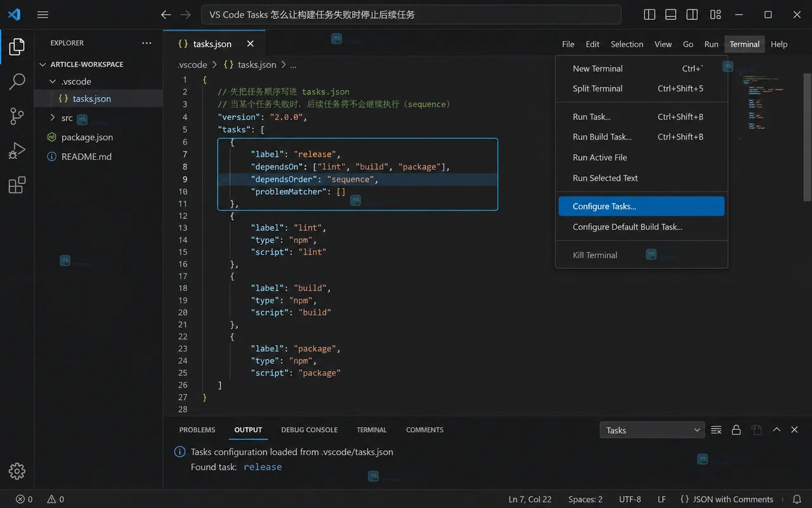The width and height of the screenshot is (812, 508).
Task: Go forward with the right arrow
Action: click(185, 15)
